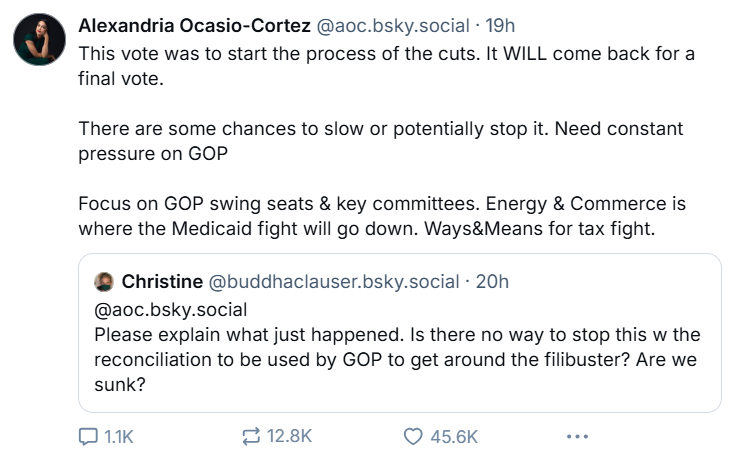The image size is (740, 462).
Task: Click the paragraph about Energy & Commerce
Action: [381, 217]
